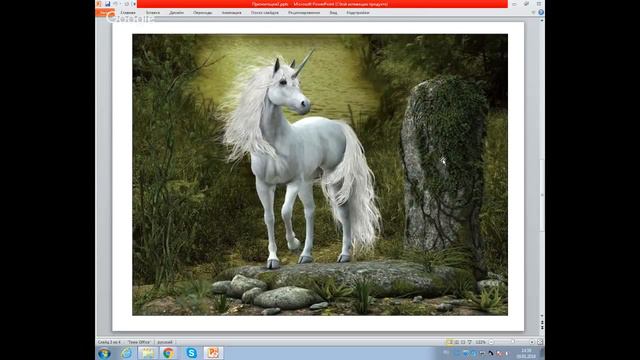Select the unicorn picture on the slide
640x360 pixels.
(x=320, y=175)
